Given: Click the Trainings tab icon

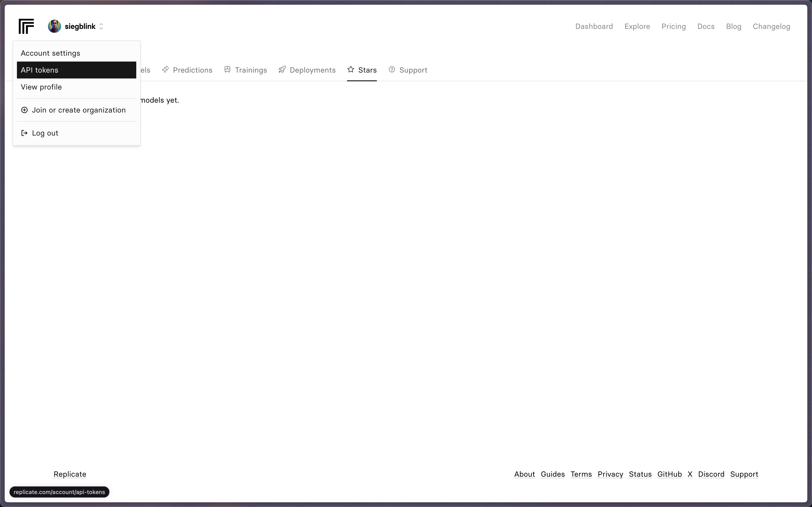Looking at the screenshot, I should pos(227,69).
